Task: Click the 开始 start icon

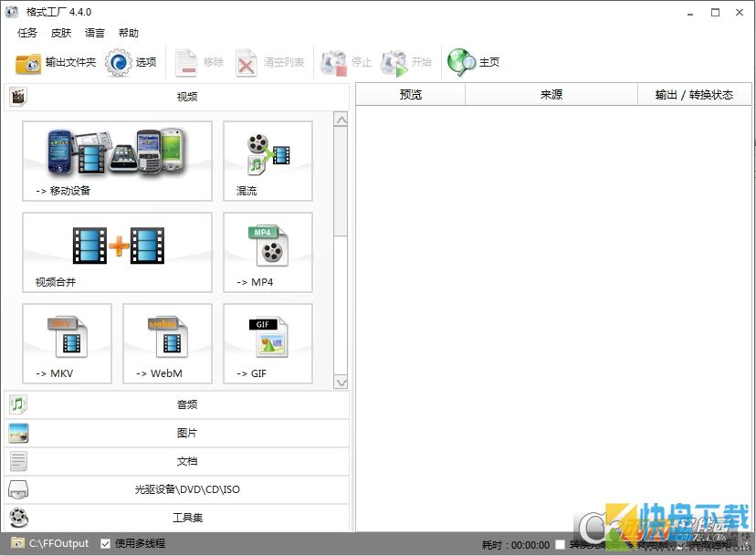Action: pos(394,63)
